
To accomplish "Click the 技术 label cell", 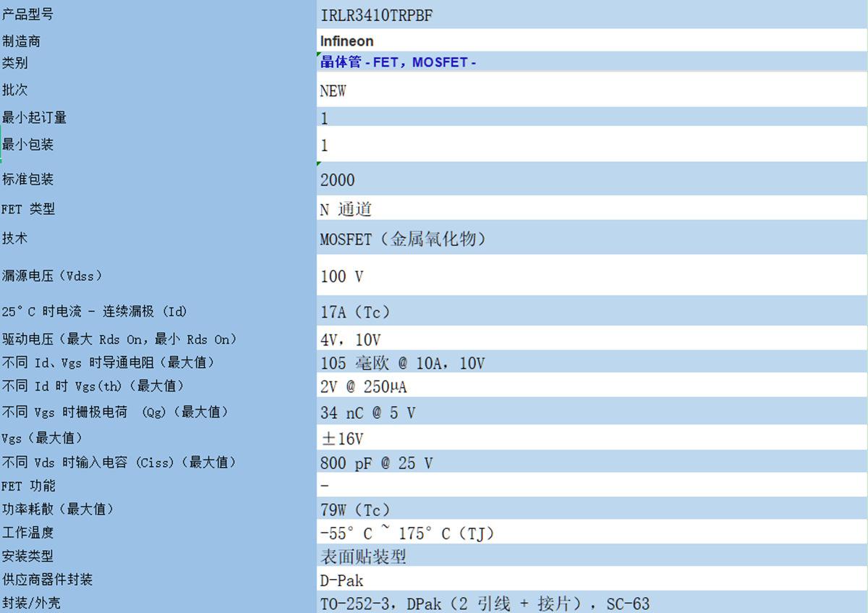I will coord(158,238).
